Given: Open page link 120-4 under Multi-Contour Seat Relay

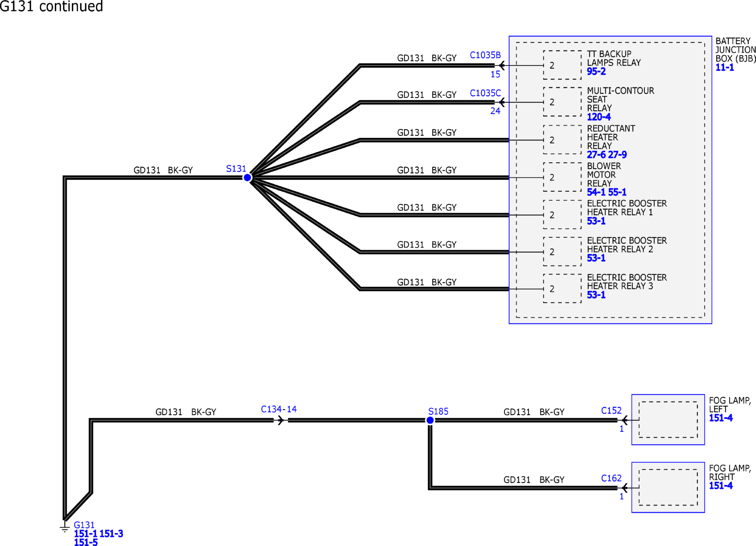Looking at the screenshot, I should coord(598,117).
